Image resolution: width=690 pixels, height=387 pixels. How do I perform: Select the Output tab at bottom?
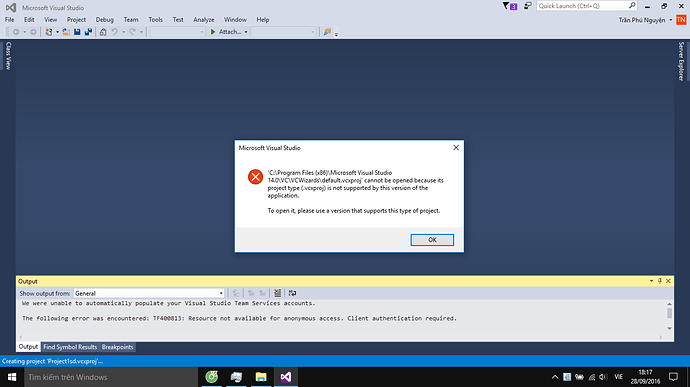pos(28,347)
